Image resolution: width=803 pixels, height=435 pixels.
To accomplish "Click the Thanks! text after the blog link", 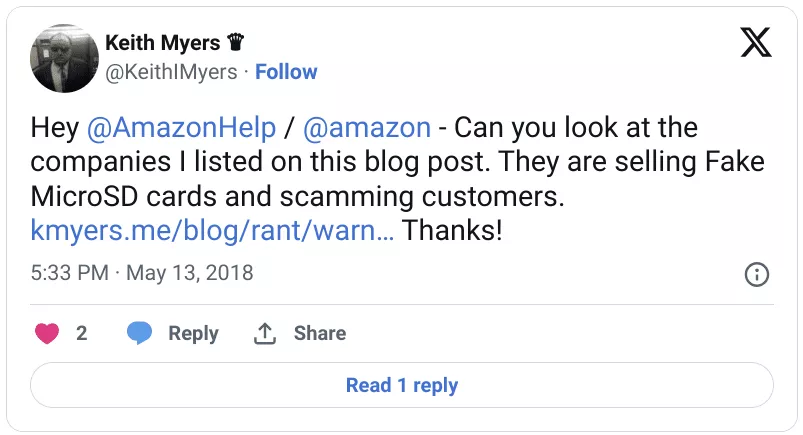I will coord(453,231).
